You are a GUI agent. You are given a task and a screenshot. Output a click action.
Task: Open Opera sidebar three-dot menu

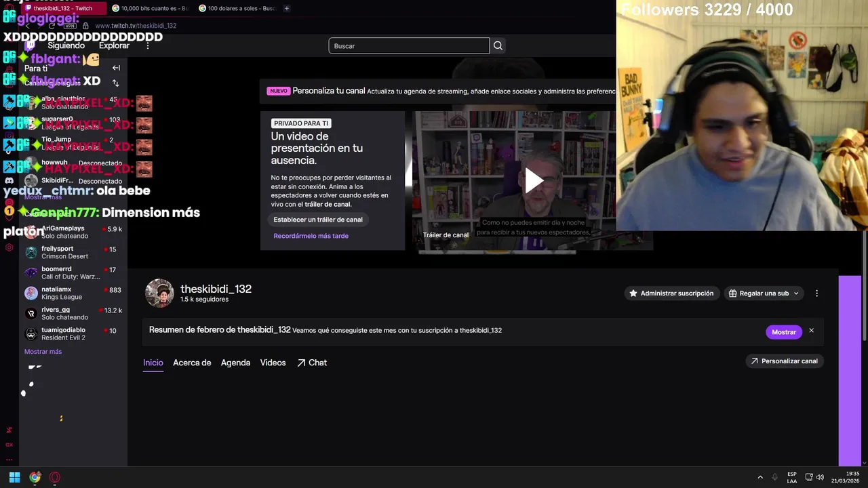pyautogui.click(x=9, y=459)
